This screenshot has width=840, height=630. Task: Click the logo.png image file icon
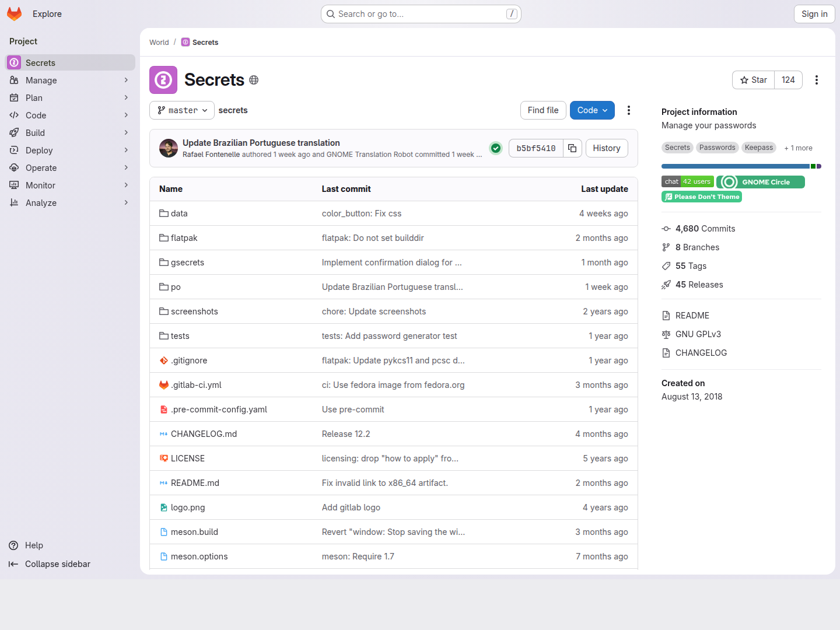[164, 508]
